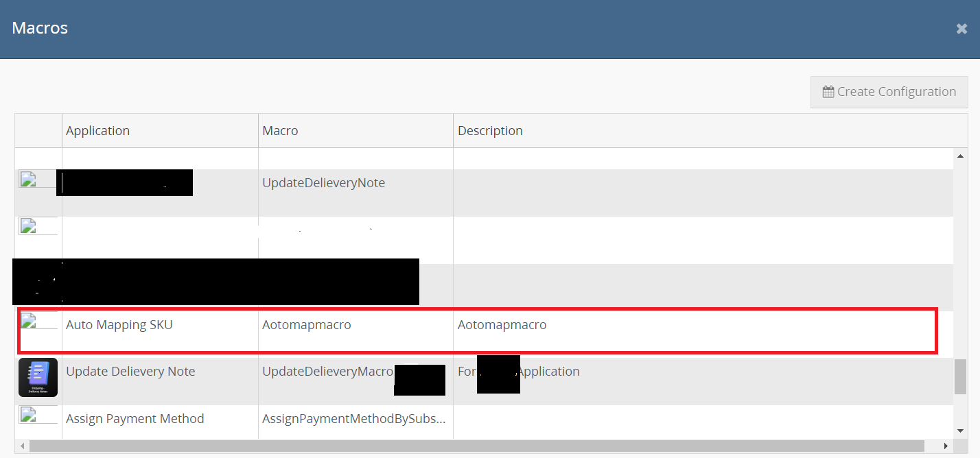Sort by the Application column header
Screen dimensions: 980x458
[x=97, y=131]
